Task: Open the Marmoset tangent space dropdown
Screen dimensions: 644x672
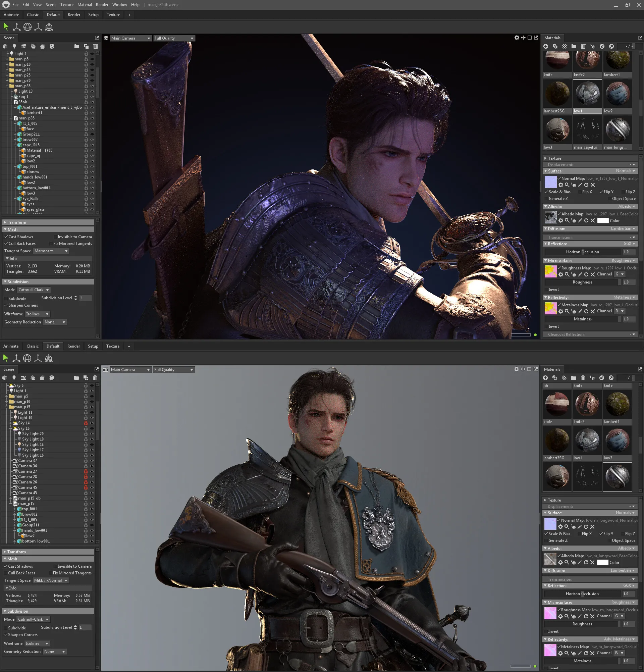Action: point(51,251)
